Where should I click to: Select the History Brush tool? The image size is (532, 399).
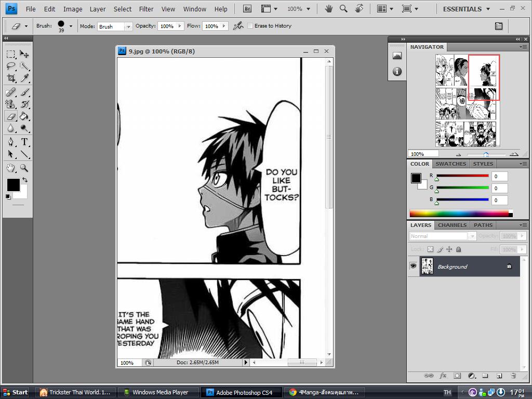[24, 104]
